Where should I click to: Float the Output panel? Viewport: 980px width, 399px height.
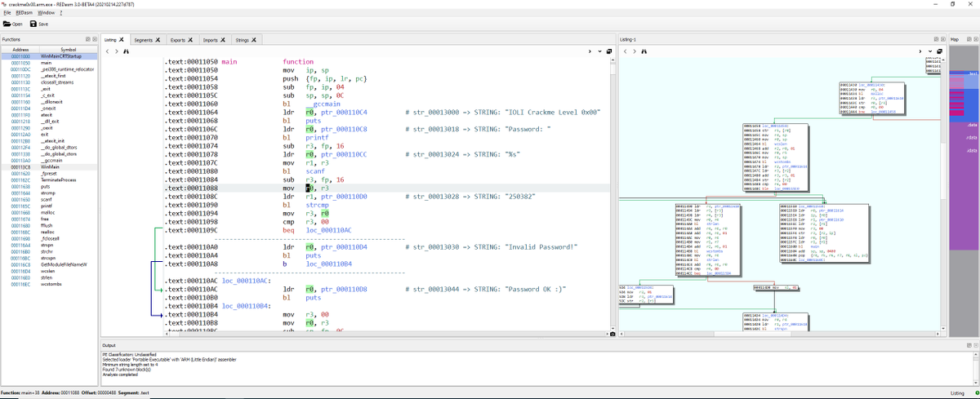pyautogui.click(x=968, y=345)
